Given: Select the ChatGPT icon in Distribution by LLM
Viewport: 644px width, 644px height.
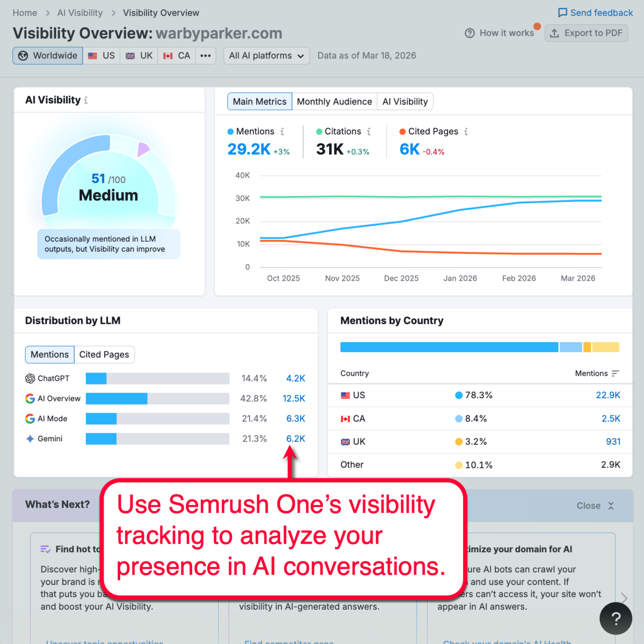Looking at the screenshot, I should click(30, 378).
